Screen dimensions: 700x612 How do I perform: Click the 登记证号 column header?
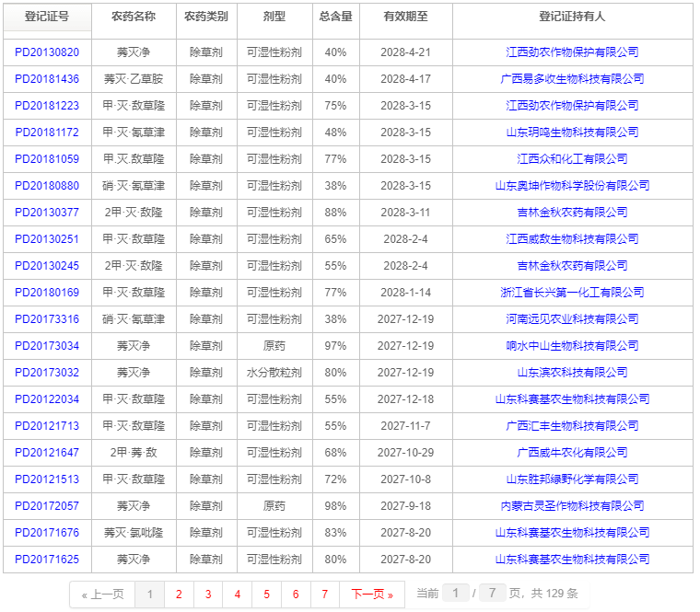point(47,17)
